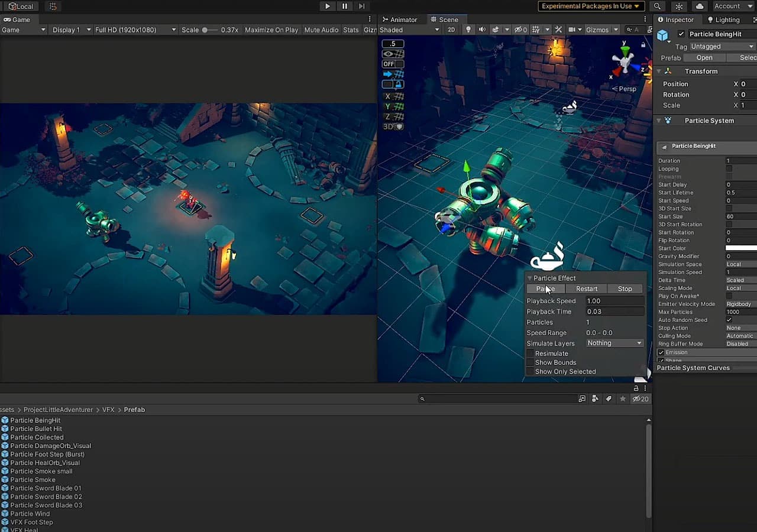This screenshot has height=532, width=757.
Task: Open the Display 1 dropdown
Action: [71, 30]
